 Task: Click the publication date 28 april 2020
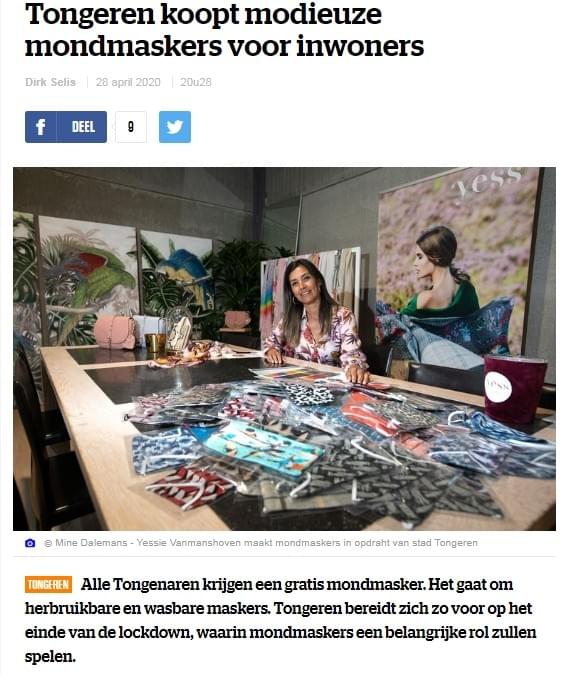coord(128,82)
